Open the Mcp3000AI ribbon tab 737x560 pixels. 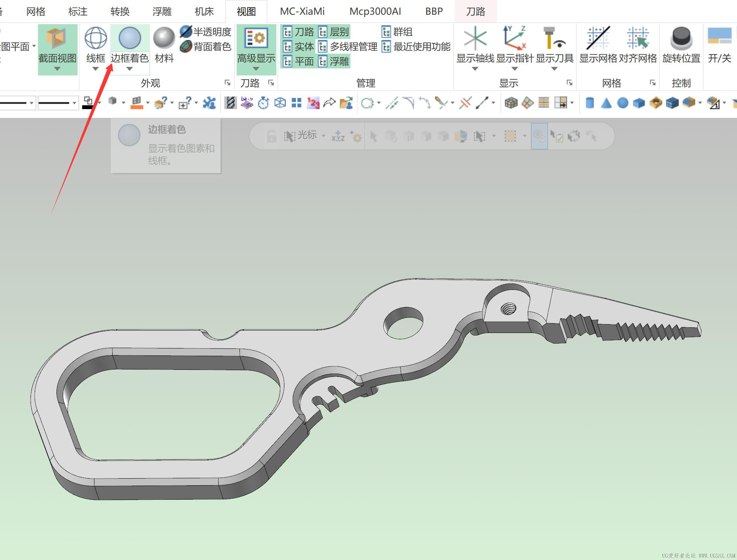point(375,12)
